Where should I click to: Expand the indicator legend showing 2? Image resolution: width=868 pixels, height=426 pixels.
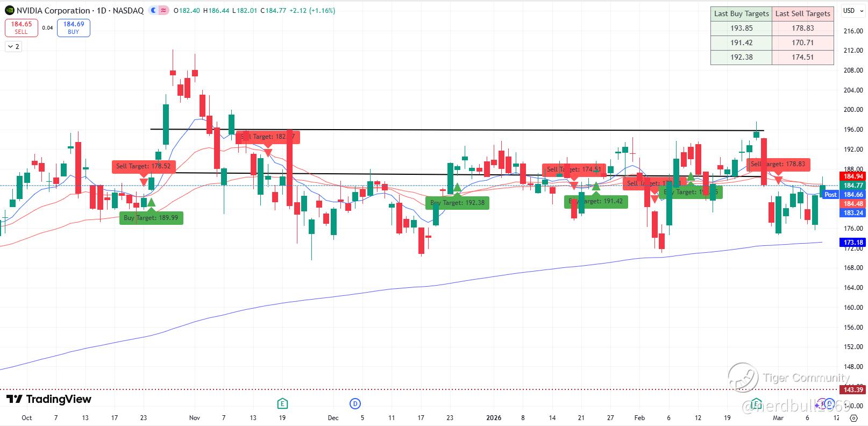13,47
